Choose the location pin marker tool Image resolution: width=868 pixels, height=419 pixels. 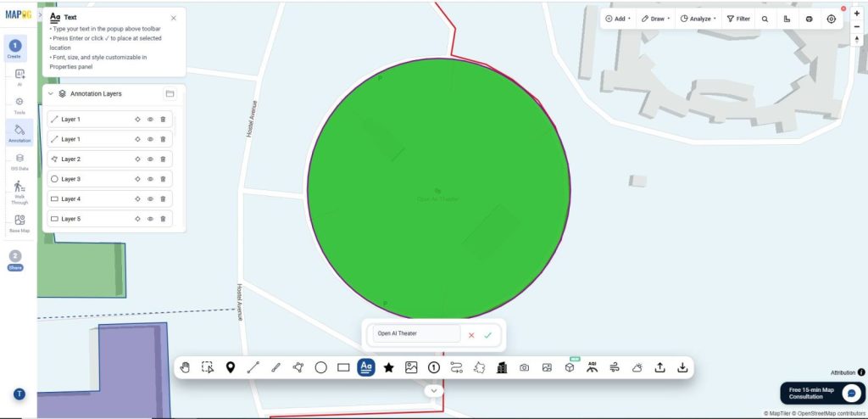point(231,367)
